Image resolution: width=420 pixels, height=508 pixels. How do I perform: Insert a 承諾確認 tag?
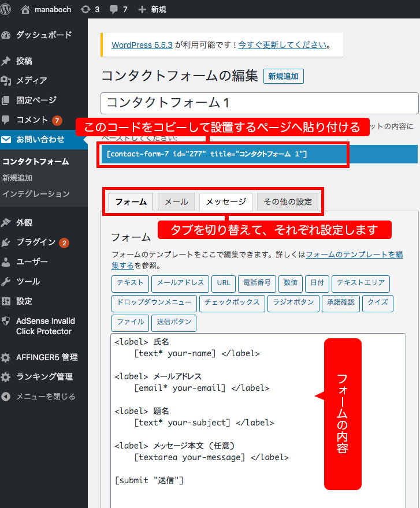click(341, 303)
